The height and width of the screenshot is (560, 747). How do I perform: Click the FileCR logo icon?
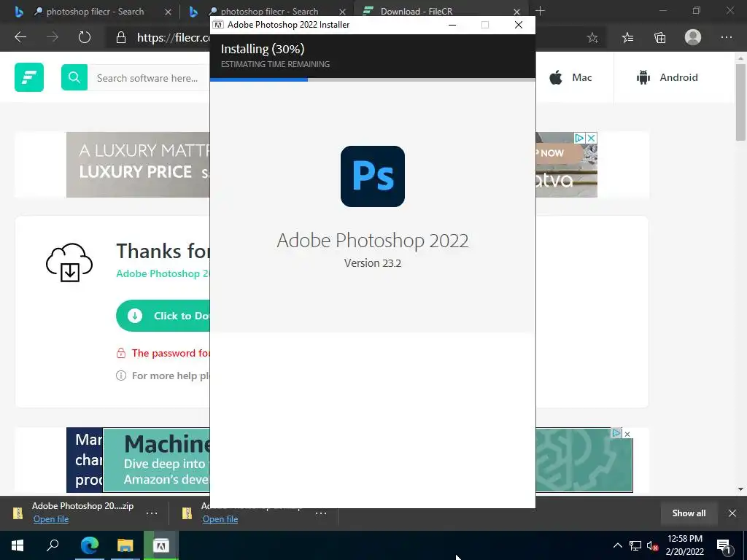pyautogui.click(x=29, y=77)
